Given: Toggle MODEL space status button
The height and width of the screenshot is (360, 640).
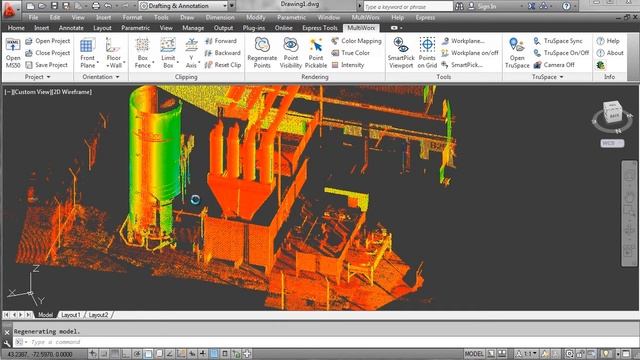Looking at the screenshot, I should 474,354.
